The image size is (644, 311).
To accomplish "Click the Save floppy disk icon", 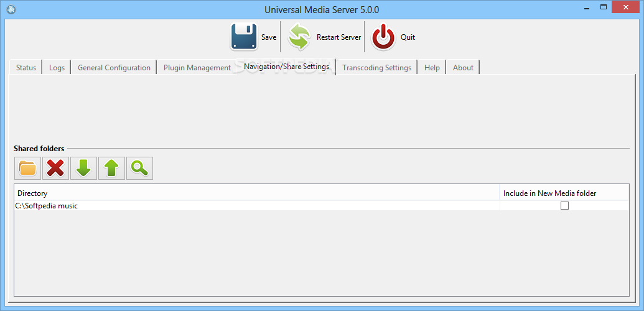I will [x=244, y=37].
